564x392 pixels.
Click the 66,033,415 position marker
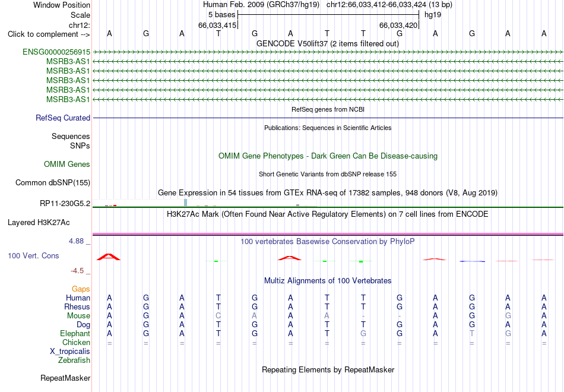click(x=217, y=25)
